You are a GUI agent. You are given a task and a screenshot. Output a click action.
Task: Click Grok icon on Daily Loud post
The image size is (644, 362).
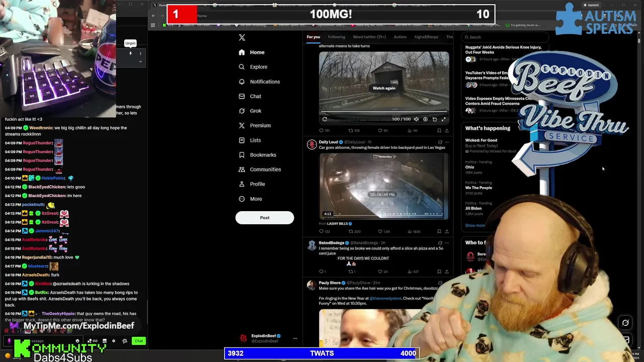click(x=440, y=142)
